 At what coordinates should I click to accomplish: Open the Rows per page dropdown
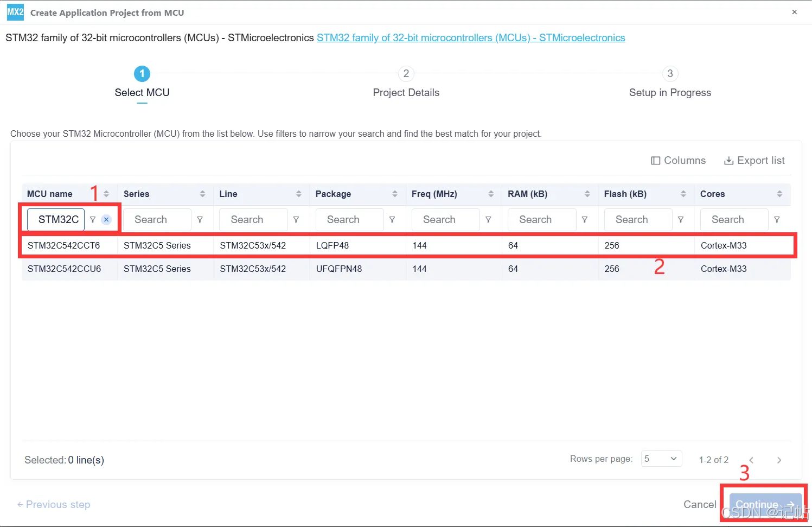661,459
